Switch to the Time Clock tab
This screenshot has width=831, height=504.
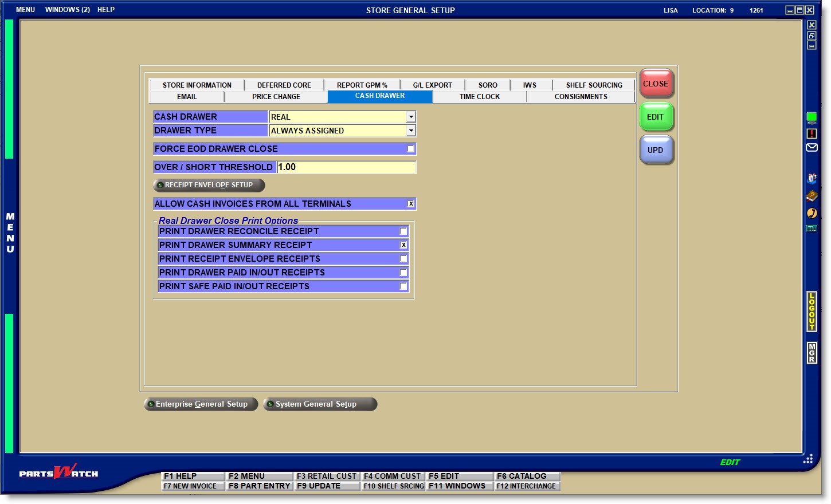coord(479,97)
